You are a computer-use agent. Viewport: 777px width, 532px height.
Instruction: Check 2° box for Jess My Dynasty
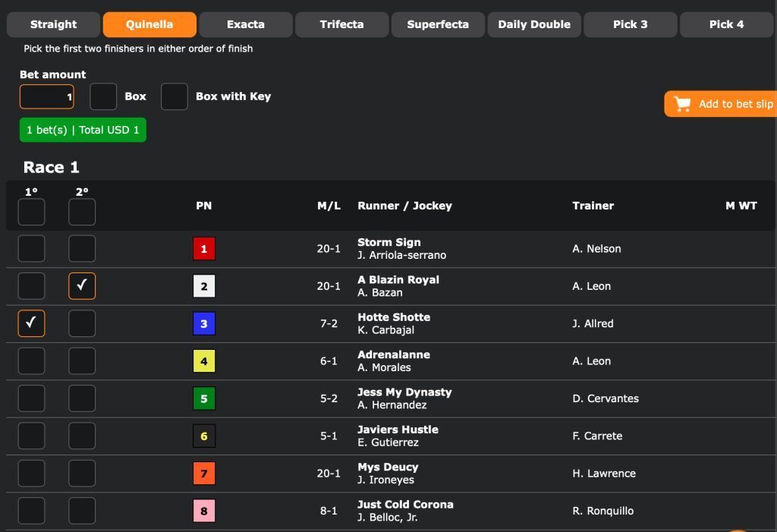click(82, 398)
